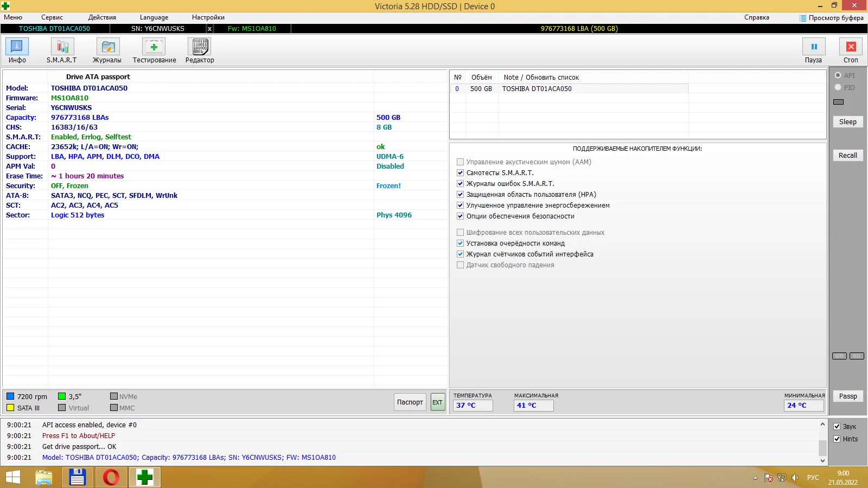Viewport: 868px width, 488px height.
Task: Click the Recall button
Action: (x=848, y=156)
